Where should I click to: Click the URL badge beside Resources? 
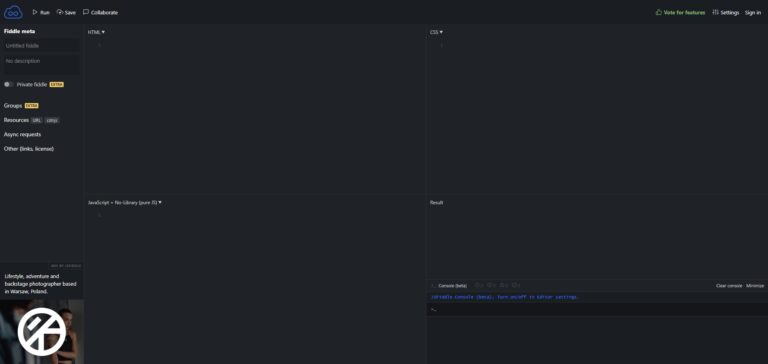[x=37, y=120]
